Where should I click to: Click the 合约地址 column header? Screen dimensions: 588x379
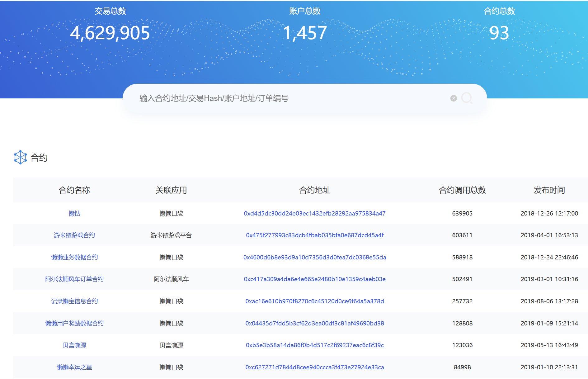coord(315,190)
